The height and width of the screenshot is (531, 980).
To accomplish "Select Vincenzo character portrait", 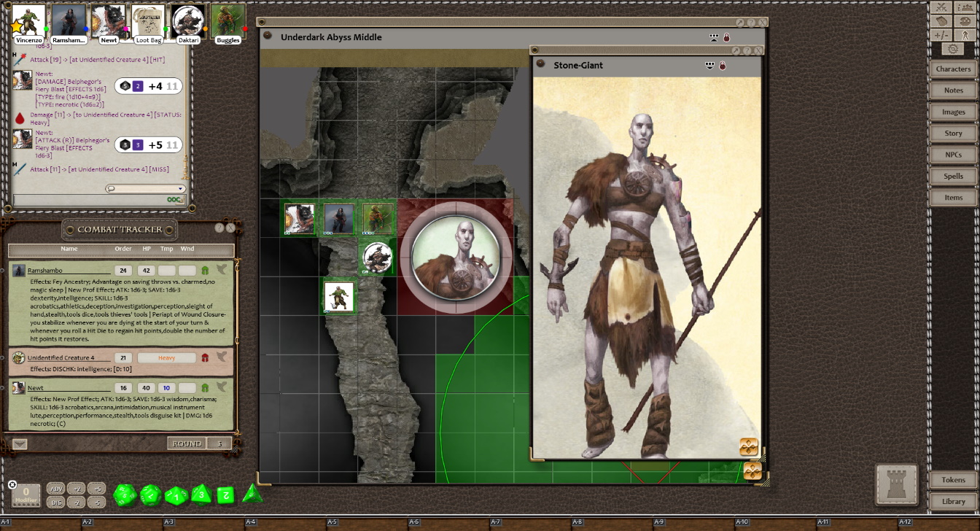I will (29, 23).
